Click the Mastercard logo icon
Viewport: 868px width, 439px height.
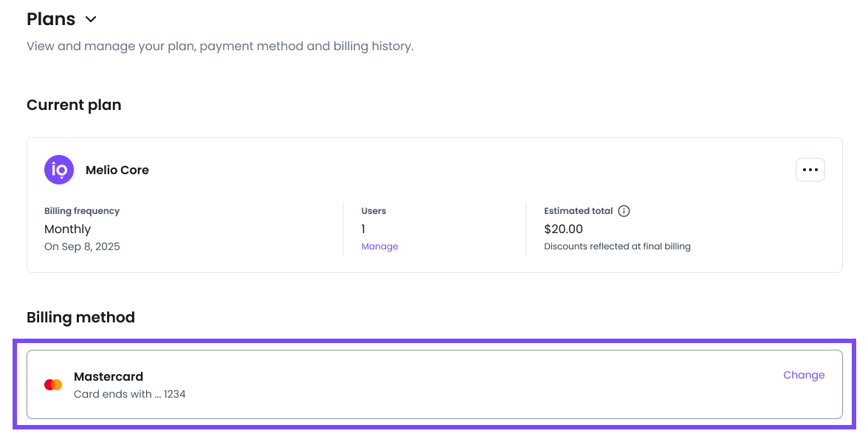tap(53, 384)
